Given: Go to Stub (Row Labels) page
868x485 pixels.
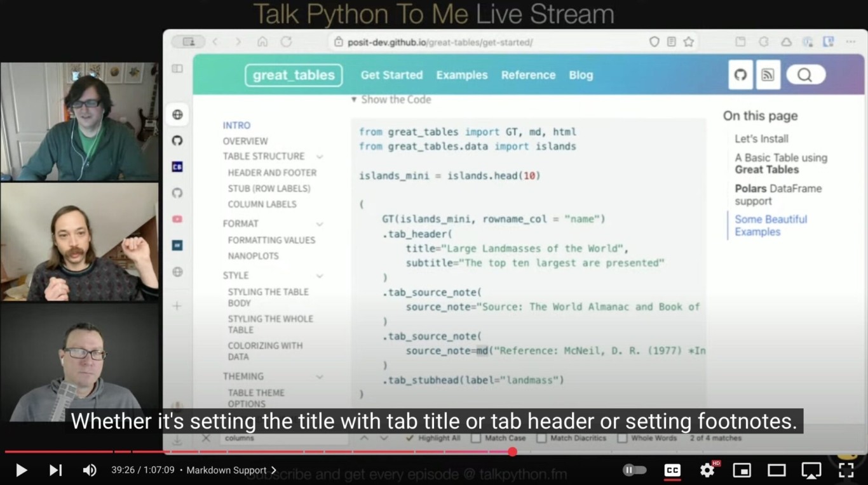Looking at the screenshot, I should point(269,189).
